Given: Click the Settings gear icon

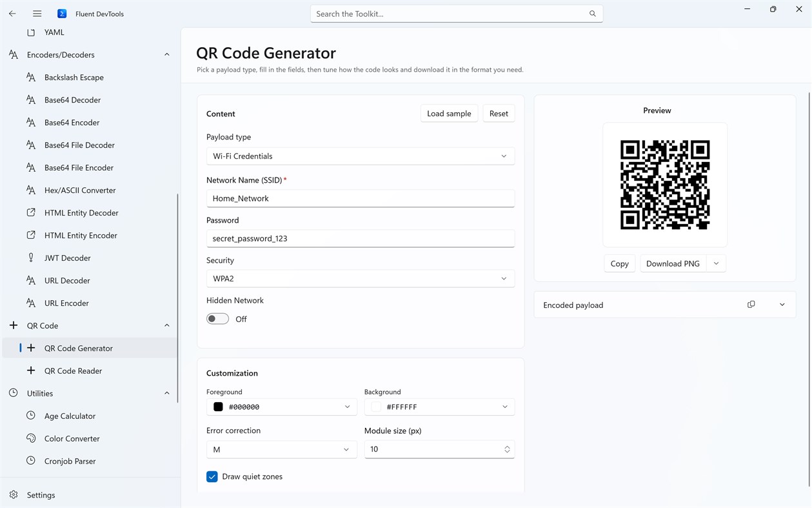Looking at the screenshot, I should coord(14,495).
